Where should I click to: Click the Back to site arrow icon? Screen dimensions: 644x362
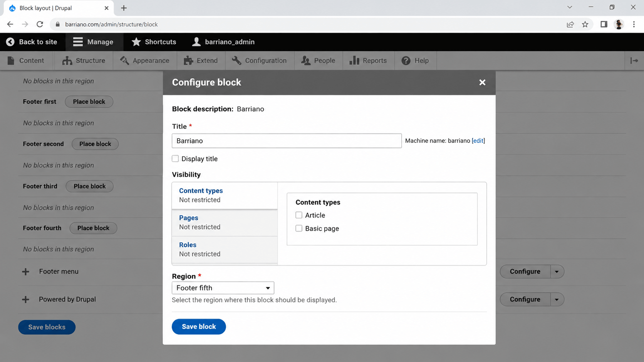click(x=10, y=42)
